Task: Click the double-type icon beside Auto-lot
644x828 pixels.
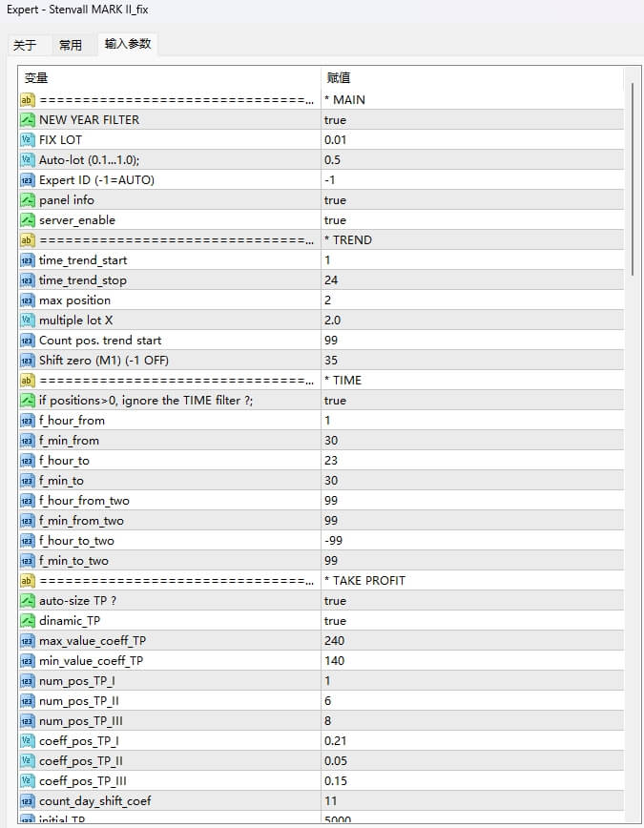Action: [28, 160]
